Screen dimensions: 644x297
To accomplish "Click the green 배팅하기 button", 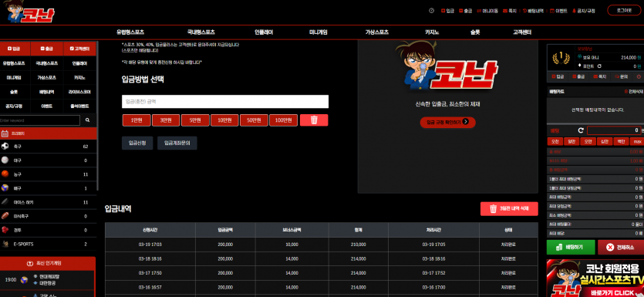I will [x=571, y=248].
